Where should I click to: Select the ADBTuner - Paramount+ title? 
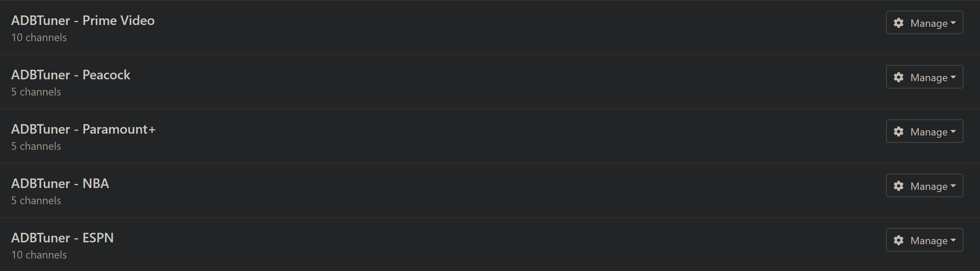coord(83,129)
